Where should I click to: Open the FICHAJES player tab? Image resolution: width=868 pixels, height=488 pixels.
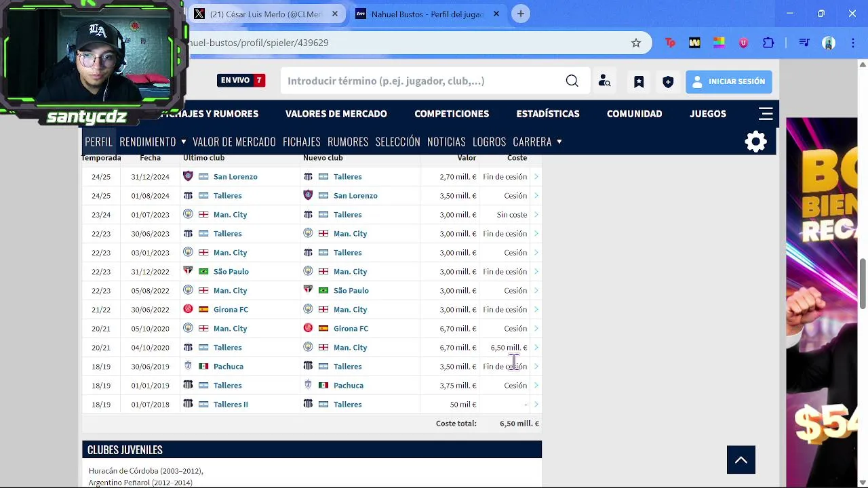coord(302,142)
